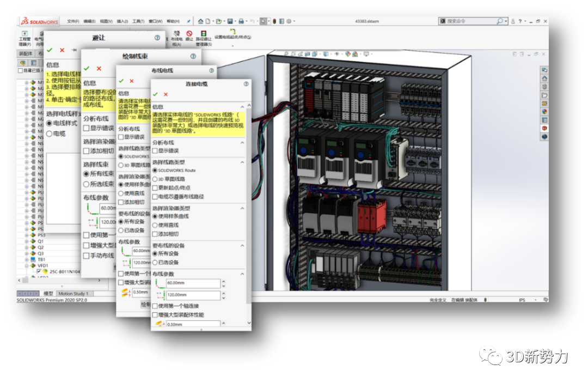The height and width of the screenshot is (383, 588).
Task: Select the SOLIDWORKS Route radio button
Action: coord(154,169)
